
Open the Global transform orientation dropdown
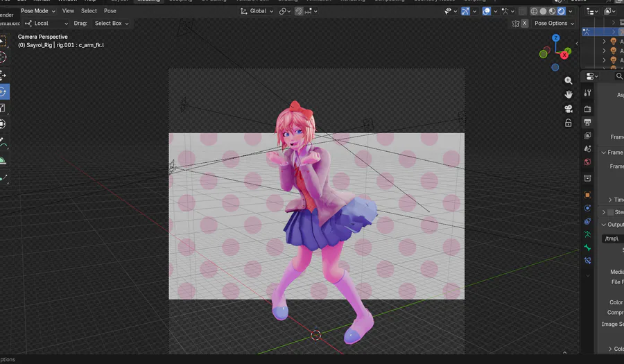[x=257, y=11]
